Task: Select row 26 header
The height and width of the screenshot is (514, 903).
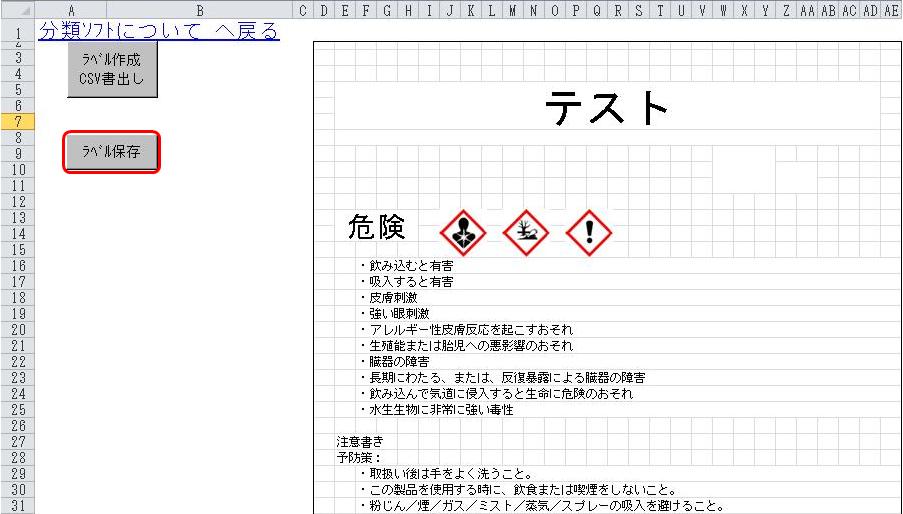Action: pos(18,426)
